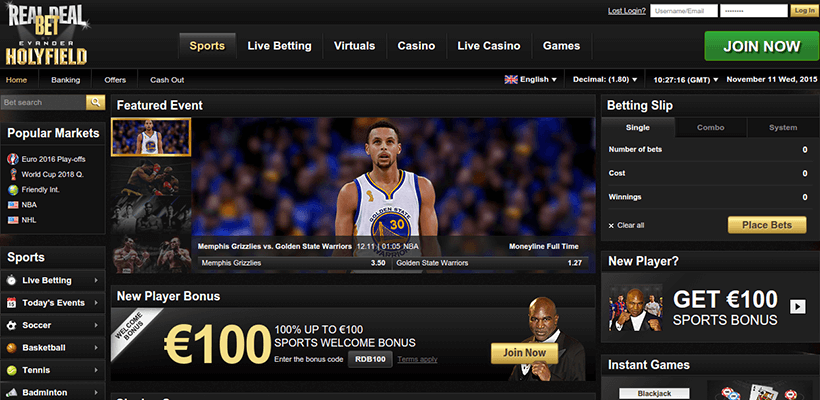Expand the Soccer sidebar arrow
820x400 pixels.
[x=96, y=325]
